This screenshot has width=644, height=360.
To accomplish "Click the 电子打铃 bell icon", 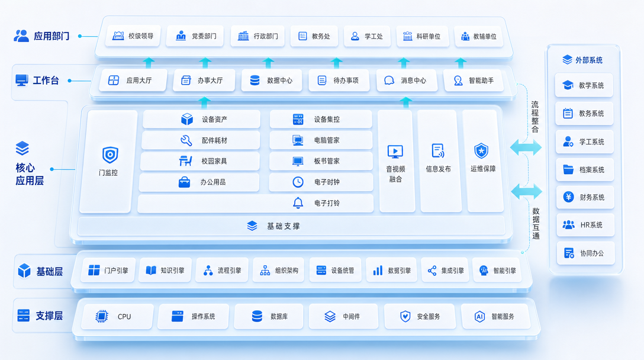I will pyautogui.click(x=298, y=202).
